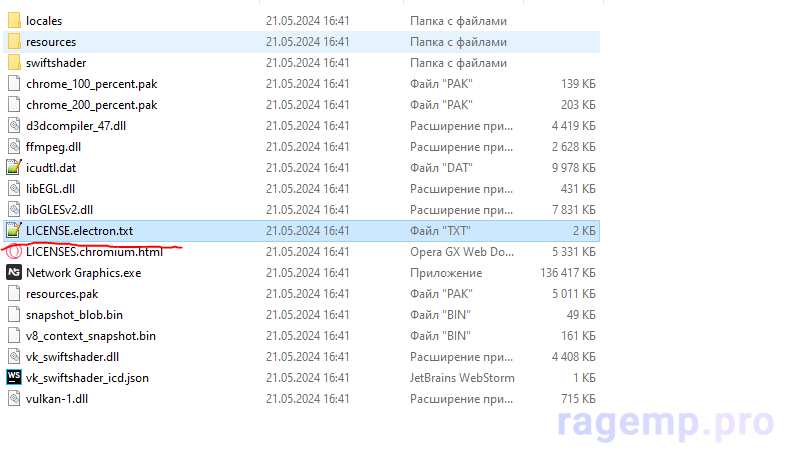Image resolution: width=795 pixels, height=463 pixels.
Task: Click the vk_swiftshader.dll file name
Action: pyautogui.click(x=73, y=356)
